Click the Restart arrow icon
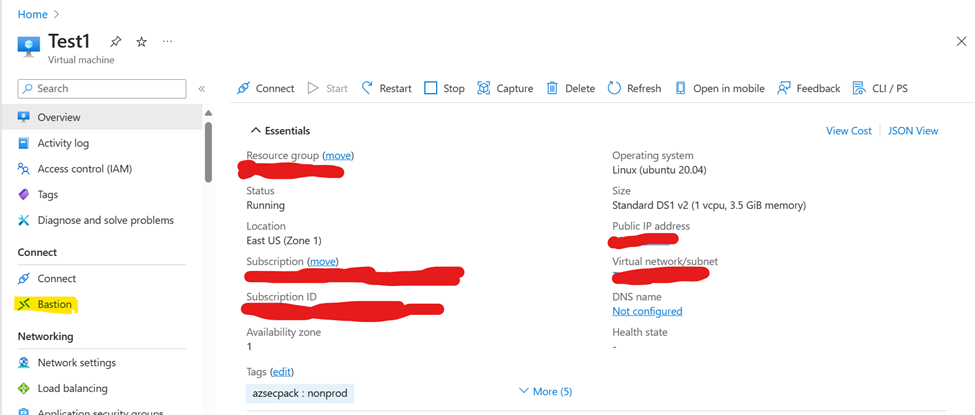This screenshot has height=415, width=975. pyautogui.click(x=367, y=88)
